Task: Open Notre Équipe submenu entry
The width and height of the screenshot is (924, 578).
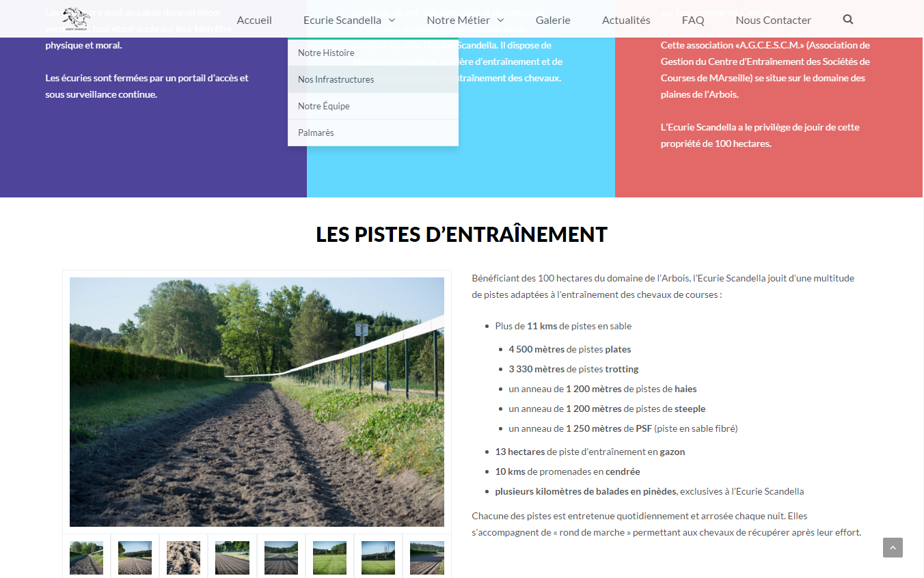Action: pyautogui.click(x=323, y=106)
